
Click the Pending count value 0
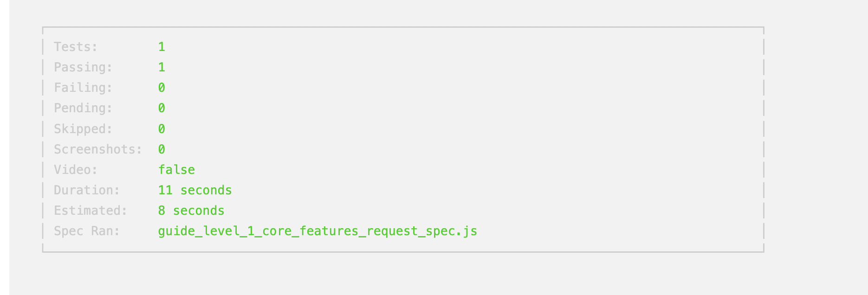162,108
